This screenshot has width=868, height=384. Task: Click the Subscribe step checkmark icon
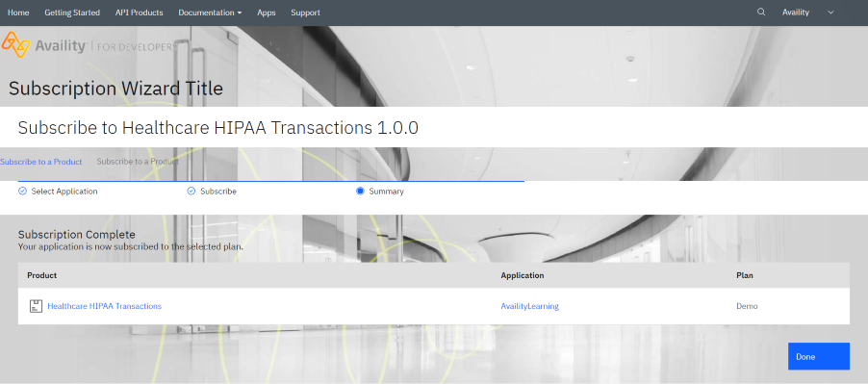(x=191, y=192)
